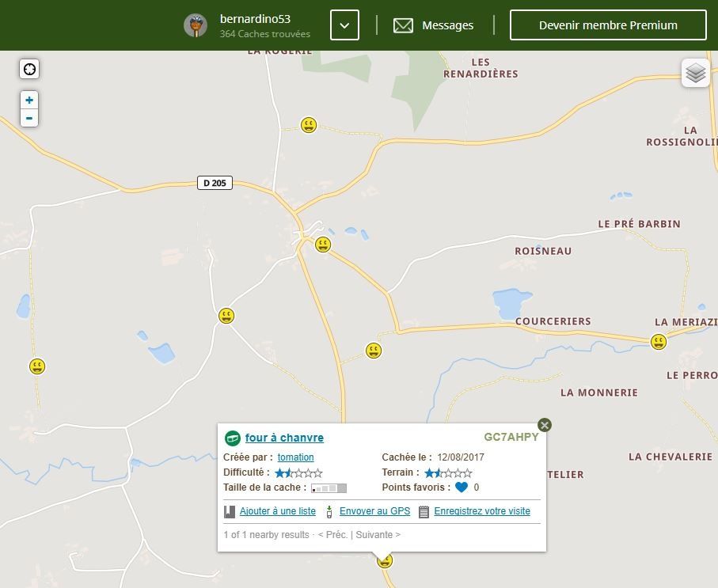This screenshot has height=588, width=718.
Task: Click the COURCERIERS place label
Action: 553,321
